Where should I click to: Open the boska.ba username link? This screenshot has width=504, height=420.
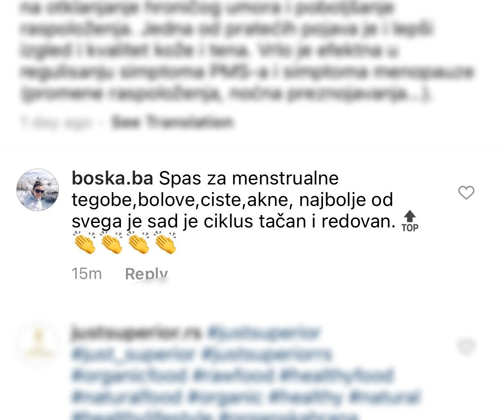pos(112,178)
